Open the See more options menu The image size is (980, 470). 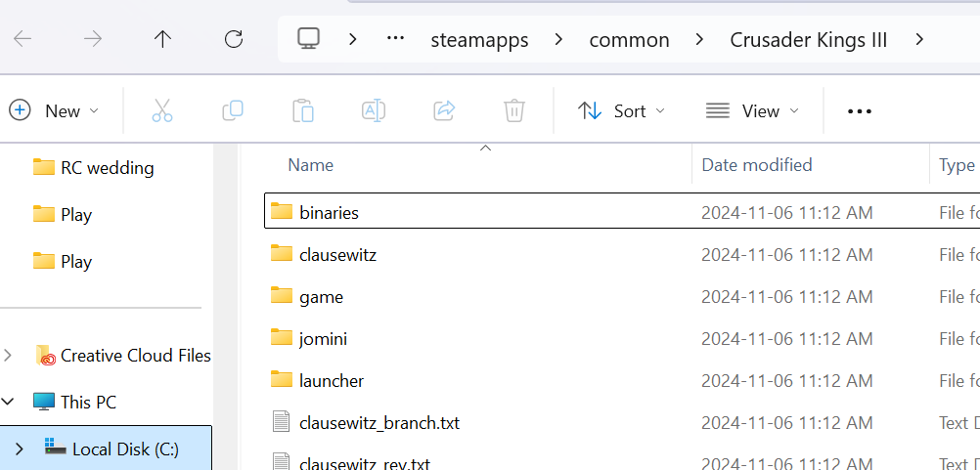point(859,110)
